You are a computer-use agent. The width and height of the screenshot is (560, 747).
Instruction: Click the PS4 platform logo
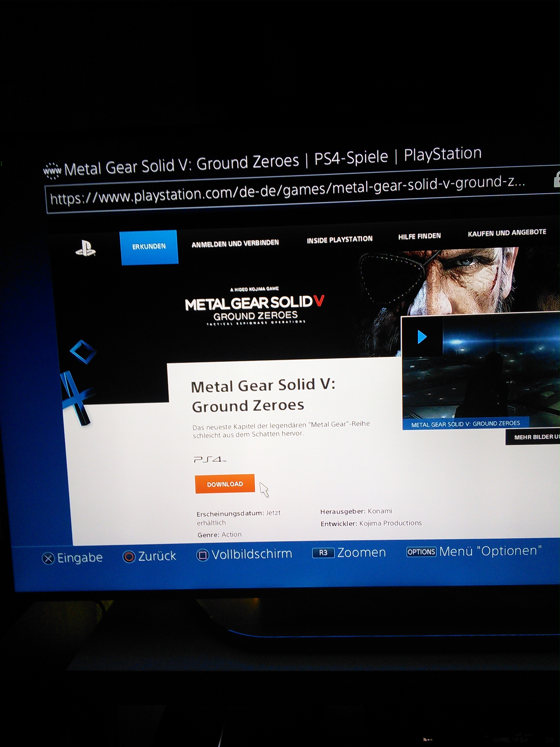[x=209, y=459]
